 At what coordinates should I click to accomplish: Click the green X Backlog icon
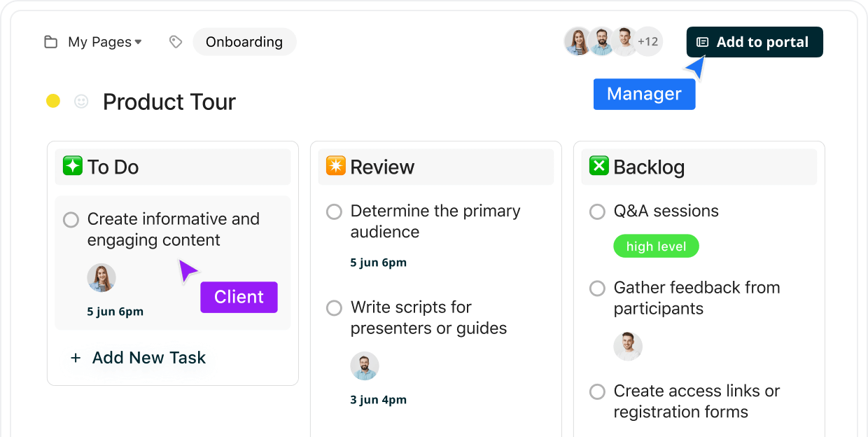pyautogui.click(x=599, y=166)
